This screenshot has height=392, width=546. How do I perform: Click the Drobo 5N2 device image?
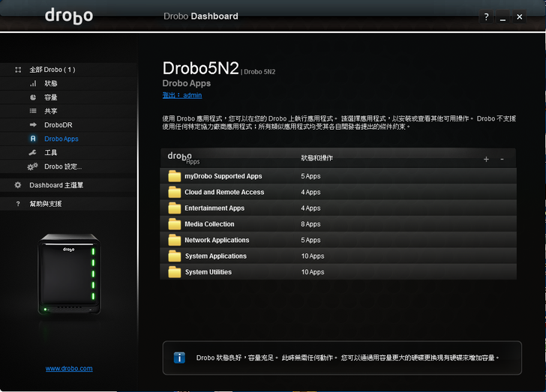click(69, 274)
